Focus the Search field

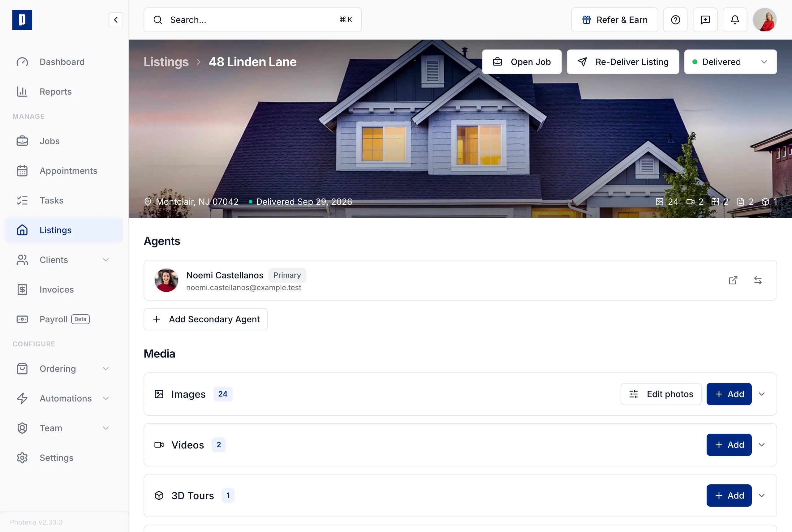pos(252,20)
